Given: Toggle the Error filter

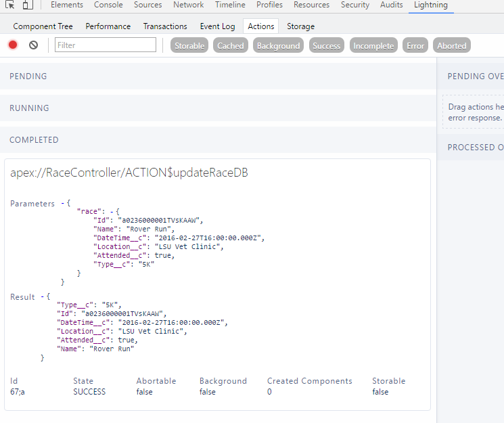Looking at the screenshot, I should click(x=415, y=46).
